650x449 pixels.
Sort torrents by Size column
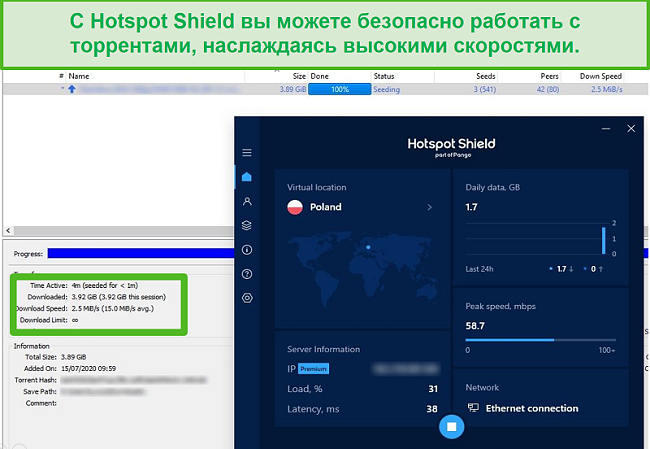(x=299, y=76)
